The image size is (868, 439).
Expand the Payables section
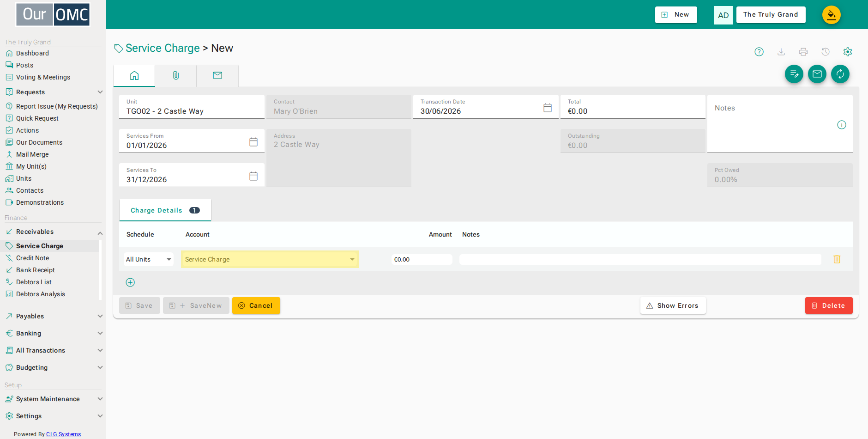tap(54, 316)
